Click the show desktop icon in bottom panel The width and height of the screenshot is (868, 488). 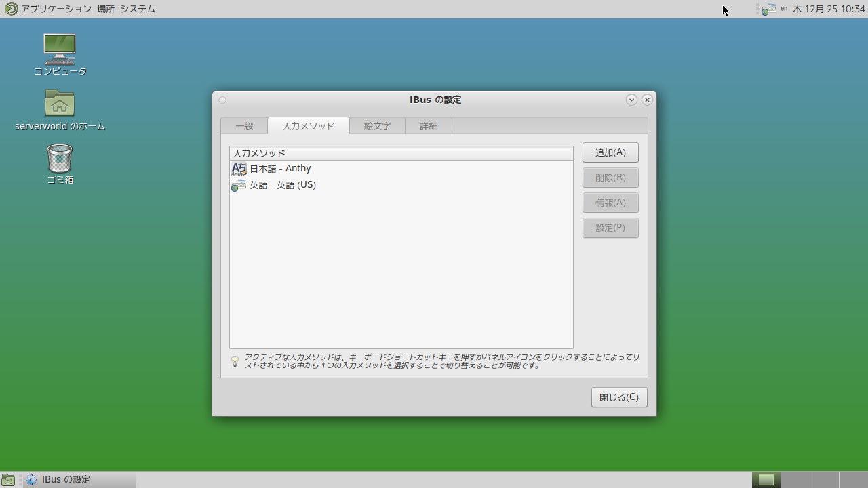(x=8, y=480)
